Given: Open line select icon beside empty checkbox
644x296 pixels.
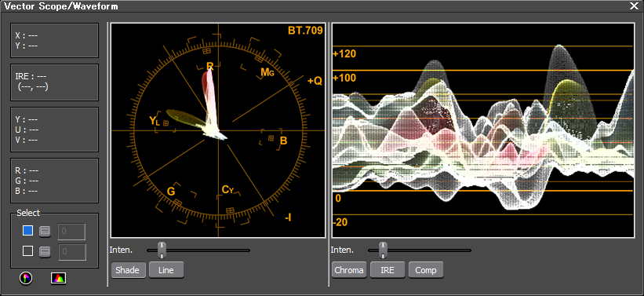Looking at the screenshot, I should (45, 251).
